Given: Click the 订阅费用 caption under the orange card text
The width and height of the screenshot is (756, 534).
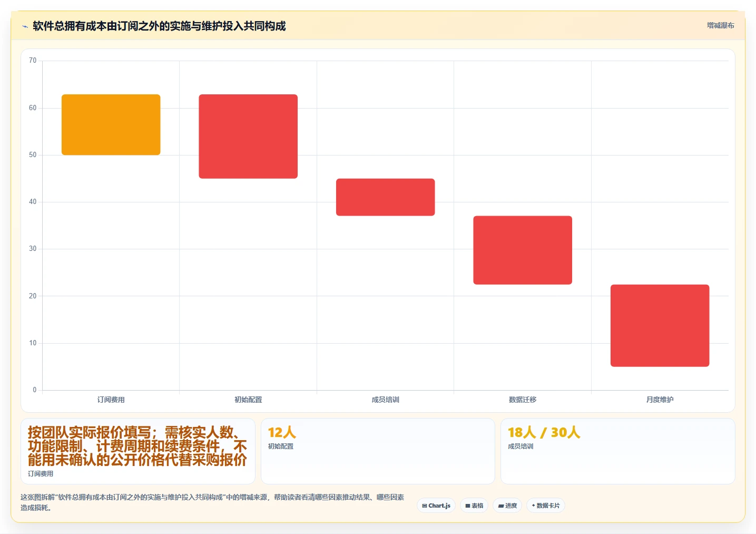Looking at the screenshot, I should pos(41,473).
